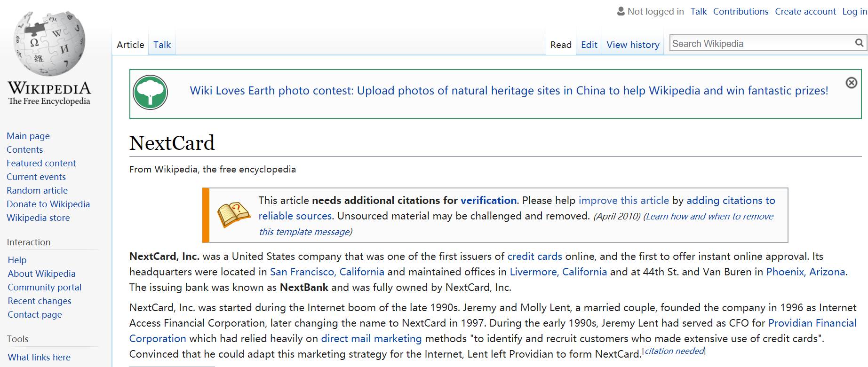868x367 pixels.
Task: Click the green tree contest icon
Action: click(x=150, y=93)
